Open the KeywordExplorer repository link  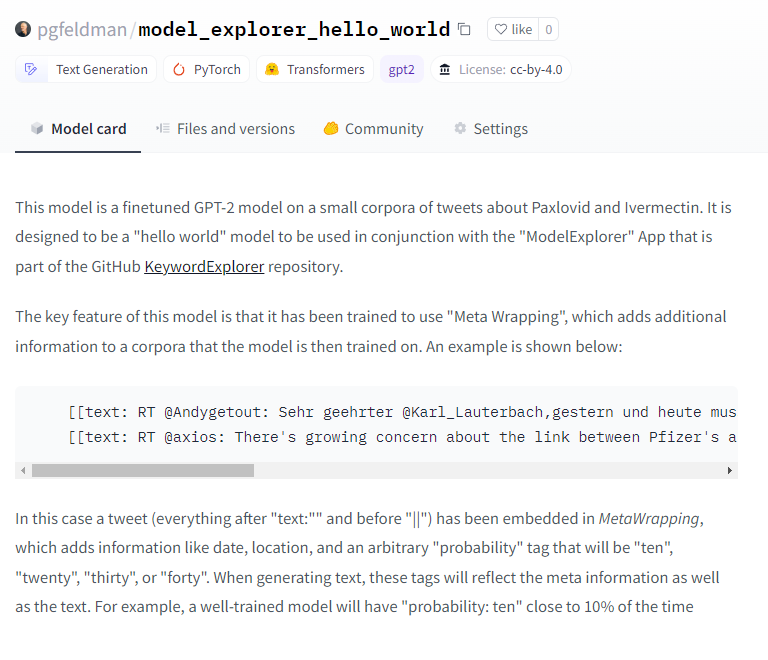(x=204, y=266)
